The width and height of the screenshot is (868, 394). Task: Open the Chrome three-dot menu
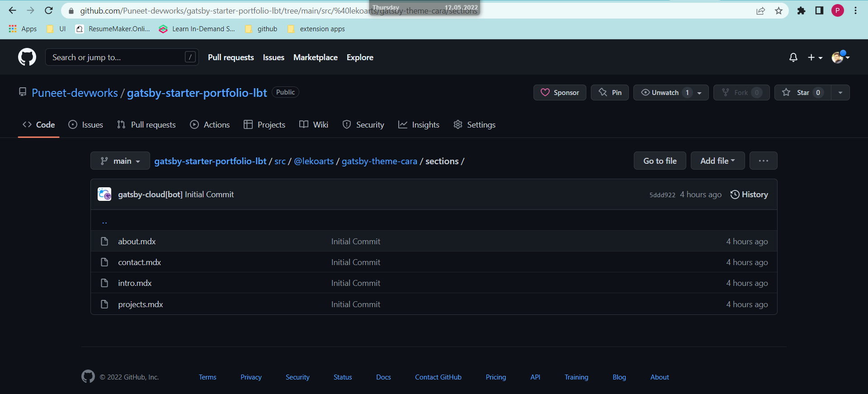[x=855, y=11]
